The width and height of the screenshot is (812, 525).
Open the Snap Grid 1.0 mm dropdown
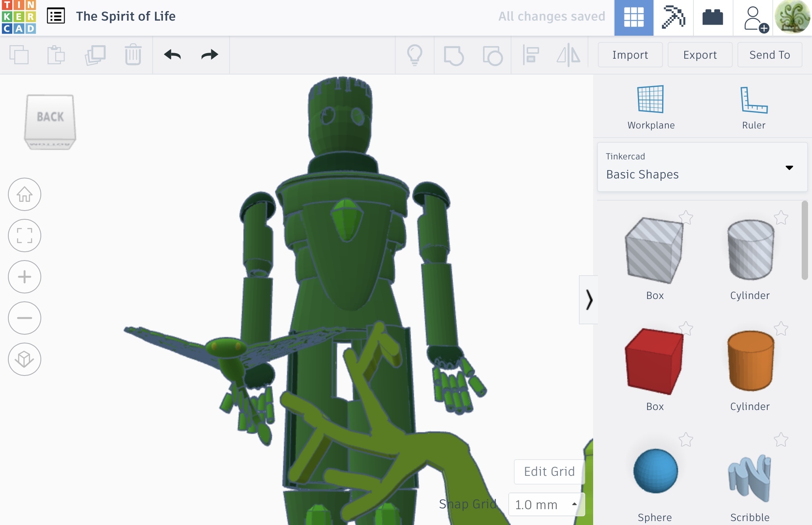tap(546, 504)
